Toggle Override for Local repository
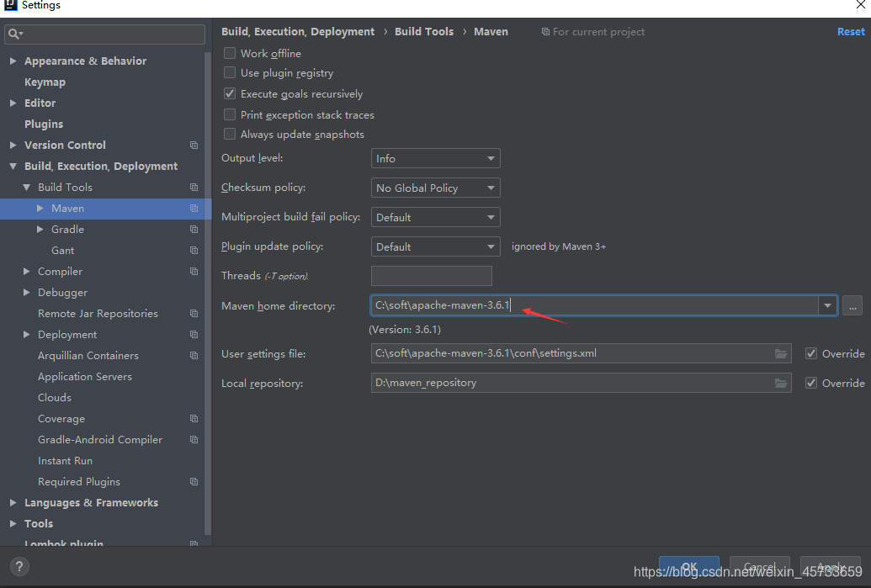 [x=811, y=383]
